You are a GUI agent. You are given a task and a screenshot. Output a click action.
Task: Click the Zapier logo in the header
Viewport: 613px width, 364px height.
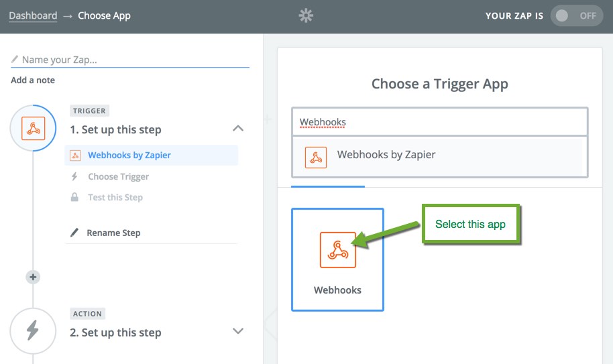coord(306,15)
